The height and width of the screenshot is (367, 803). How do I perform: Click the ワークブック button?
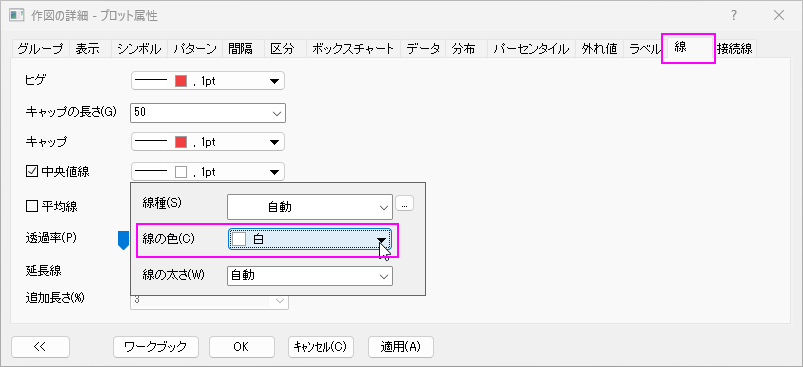point(156,347)
